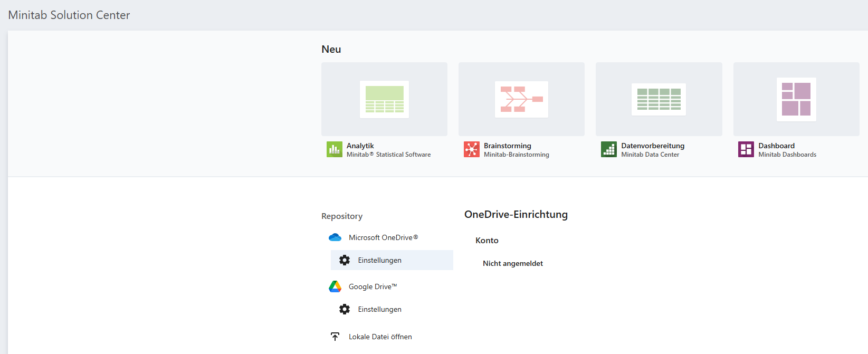Click the Dashboard label
The height and width of the screenshot is (354, 868).
coord(776,146)
